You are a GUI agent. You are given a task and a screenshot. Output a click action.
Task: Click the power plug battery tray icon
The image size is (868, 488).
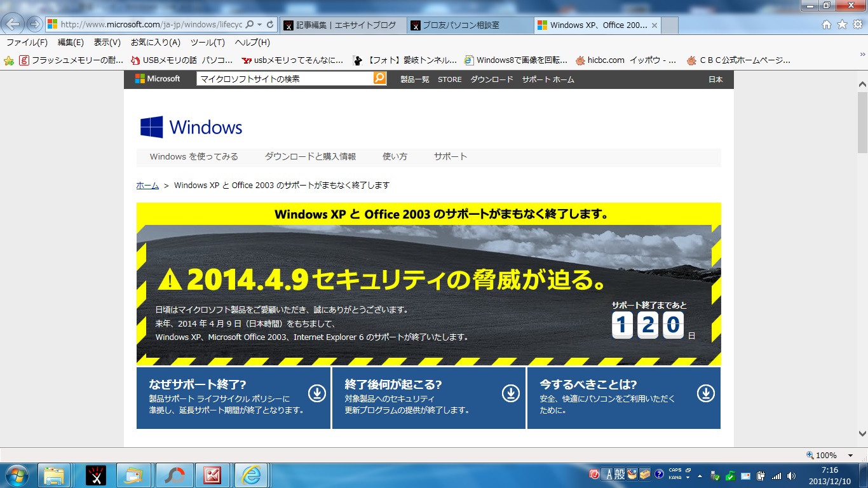click(760, 475)
